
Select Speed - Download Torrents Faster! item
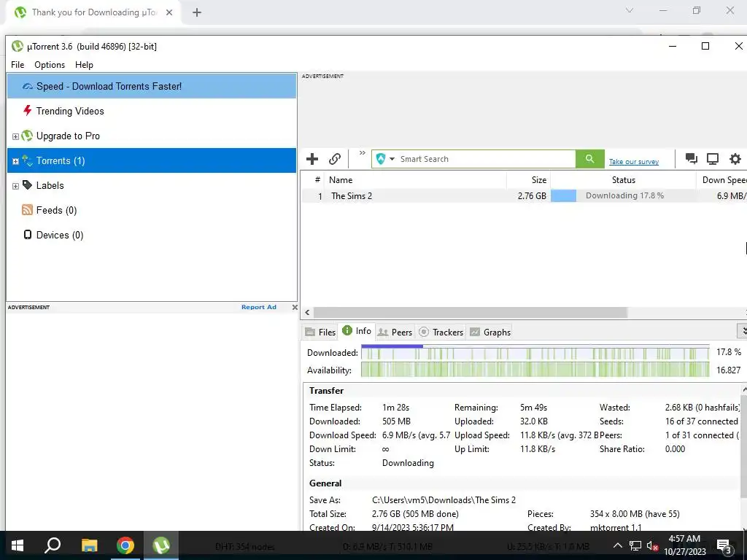pyautogui.click(x=152, y=86)
